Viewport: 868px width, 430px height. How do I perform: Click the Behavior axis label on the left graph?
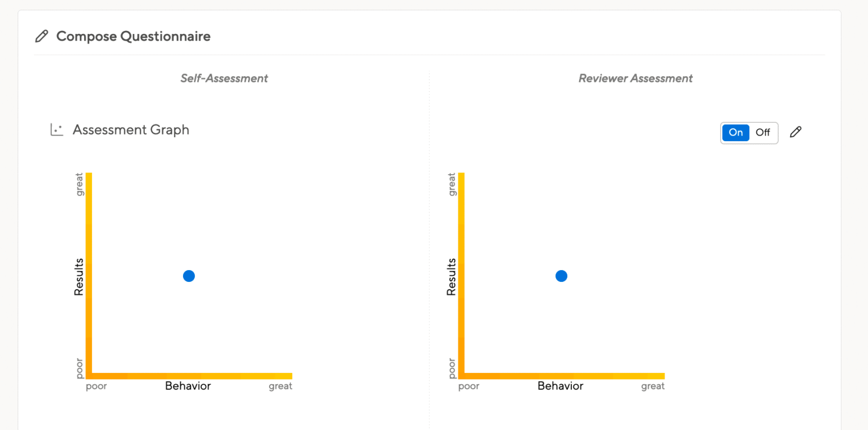188,386
